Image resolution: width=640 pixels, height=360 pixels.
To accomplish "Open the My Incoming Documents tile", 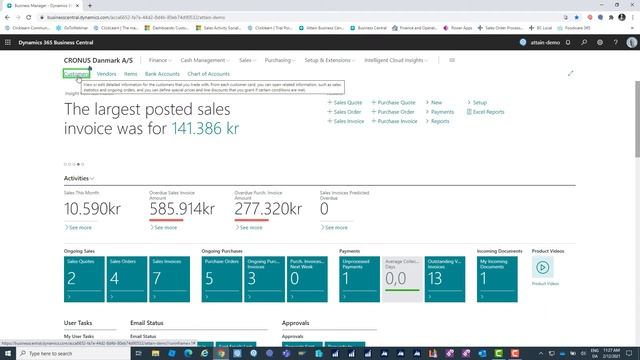I will (x=497, y=279).
